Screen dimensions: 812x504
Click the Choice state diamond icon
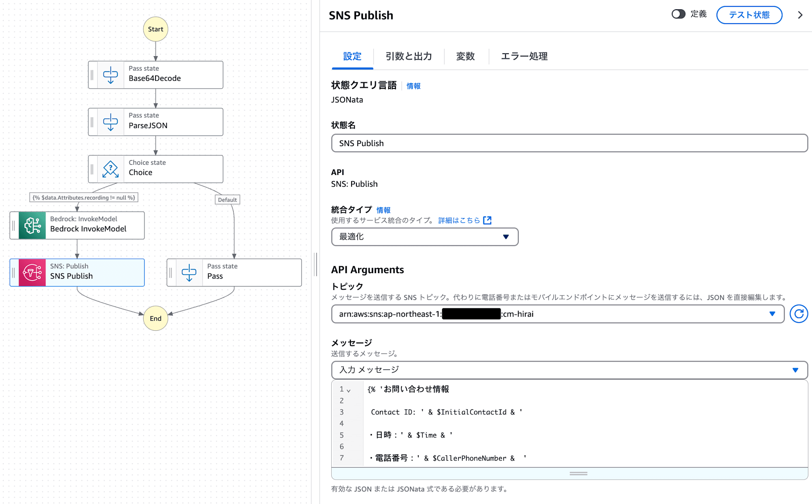pos(110,169)
